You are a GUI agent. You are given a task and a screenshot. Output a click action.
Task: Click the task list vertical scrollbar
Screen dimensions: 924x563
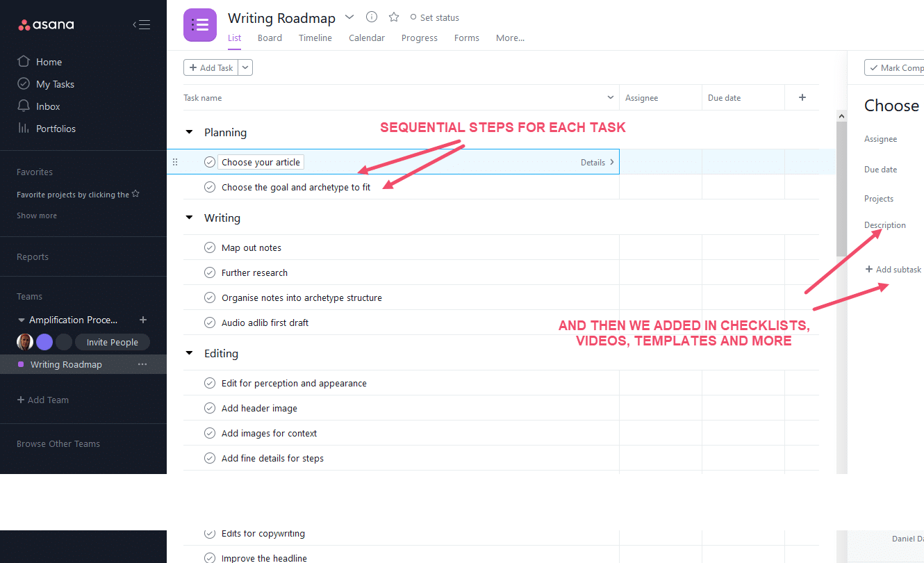(x=841, y=188)
